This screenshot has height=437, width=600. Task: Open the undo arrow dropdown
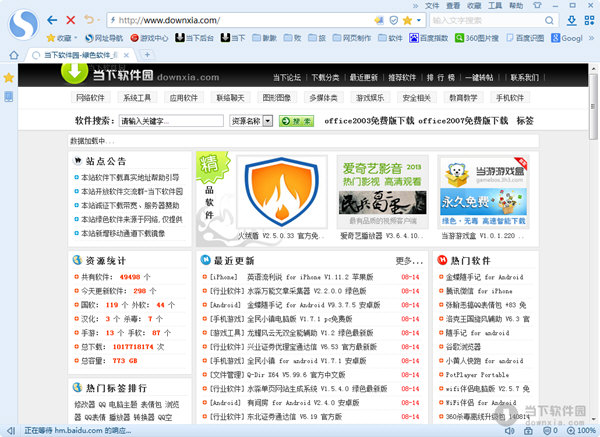pyautogui.click(x=98, y=20)
